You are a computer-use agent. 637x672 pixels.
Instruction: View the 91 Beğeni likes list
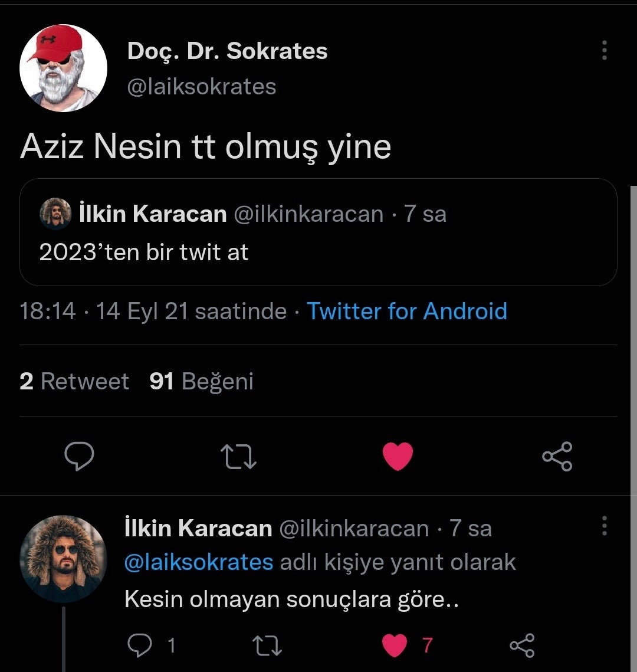[x=202, y=381]
